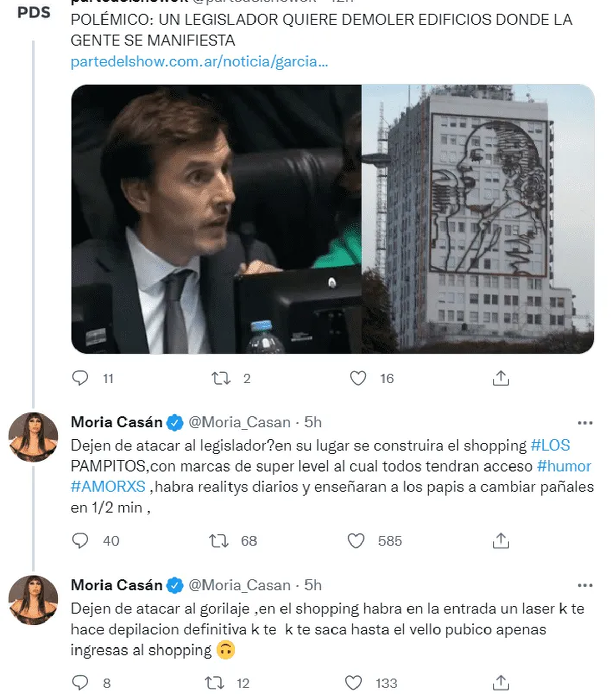The image size is (612, 700).
Task: Open the #humor hashtag
Action: click(565, 466)
